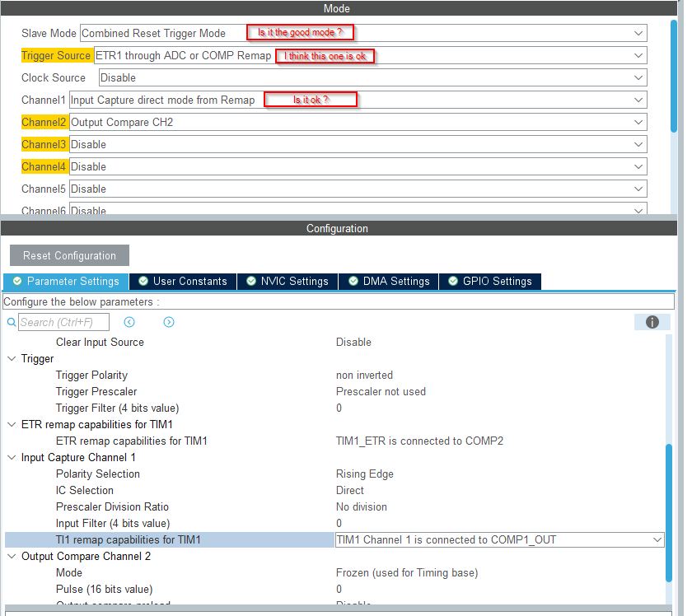Click 'Frozen (used for Timing base)' value
The height and width of the screenshot is (616, 692).
pos(407,572)
